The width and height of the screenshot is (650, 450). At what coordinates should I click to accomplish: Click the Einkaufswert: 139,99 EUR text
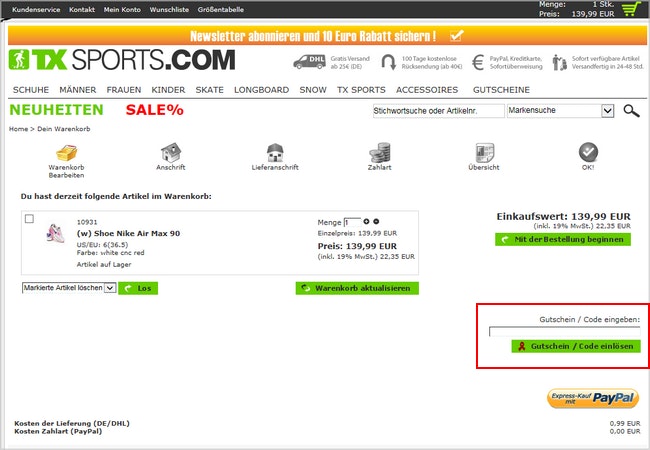[x=563, y=216]
